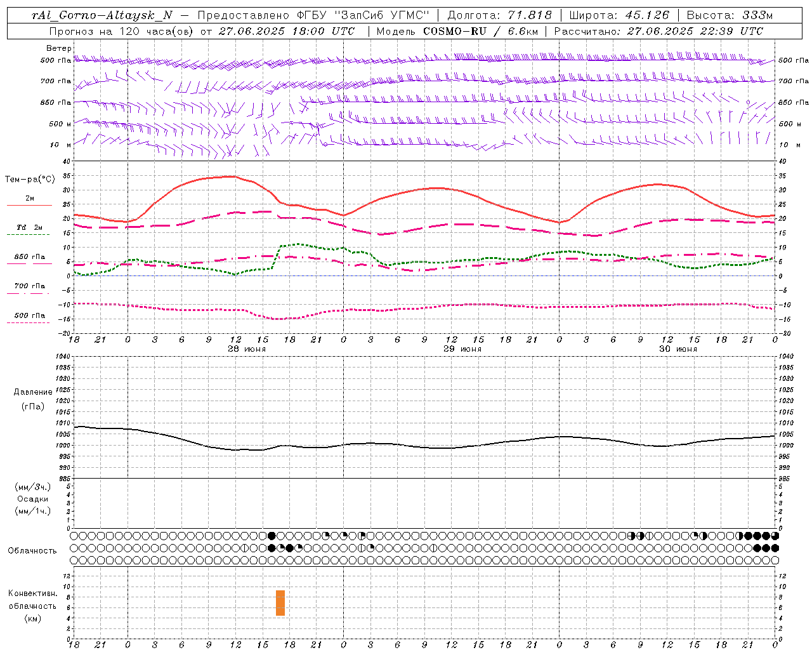Click the solid line swatch under 2м legend
This screenshot has height=650, width=812.
pyautogui.click(x=29, y=206)
